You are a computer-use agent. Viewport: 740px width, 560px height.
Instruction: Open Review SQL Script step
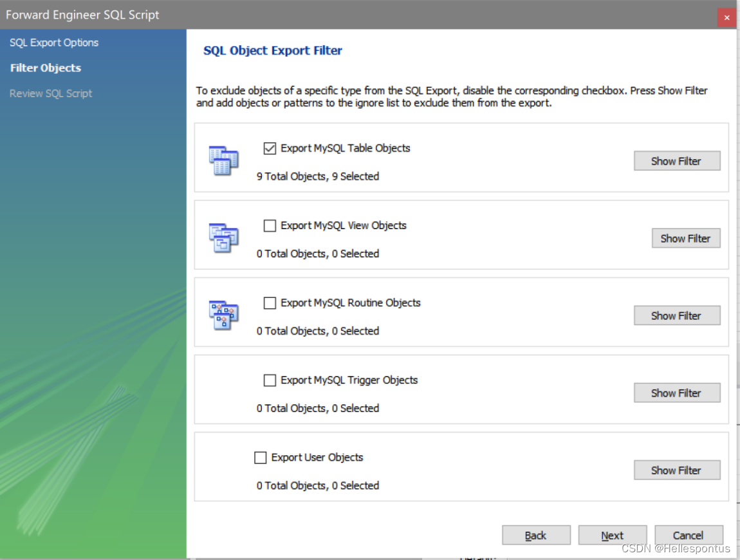[51, 93]
